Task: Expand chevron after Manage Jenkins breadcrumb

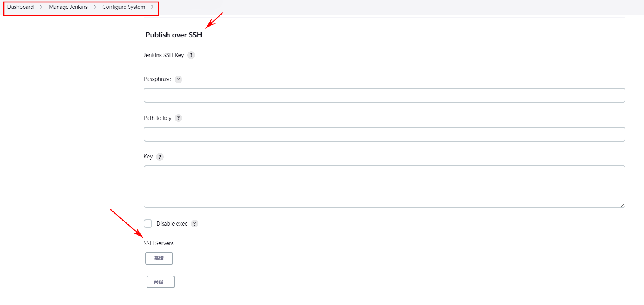Action: pos(95,7)
